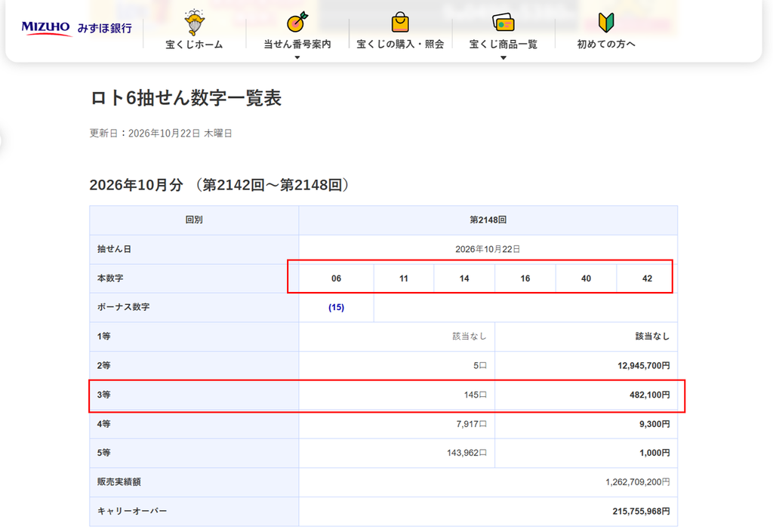Open the 当せん番号案内 menu label
The height and width of the screenshot is (532, 773).
[297, 45]
